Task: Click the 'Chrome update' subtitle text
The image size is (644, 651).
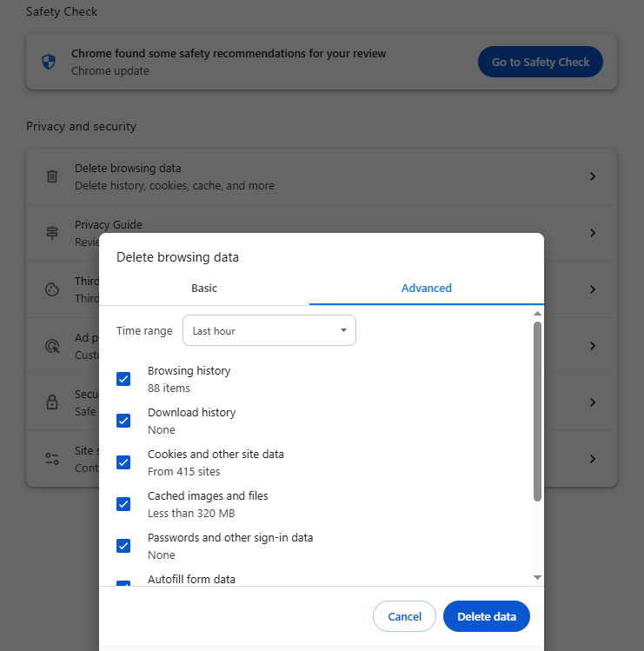Action: coord(110,71)
